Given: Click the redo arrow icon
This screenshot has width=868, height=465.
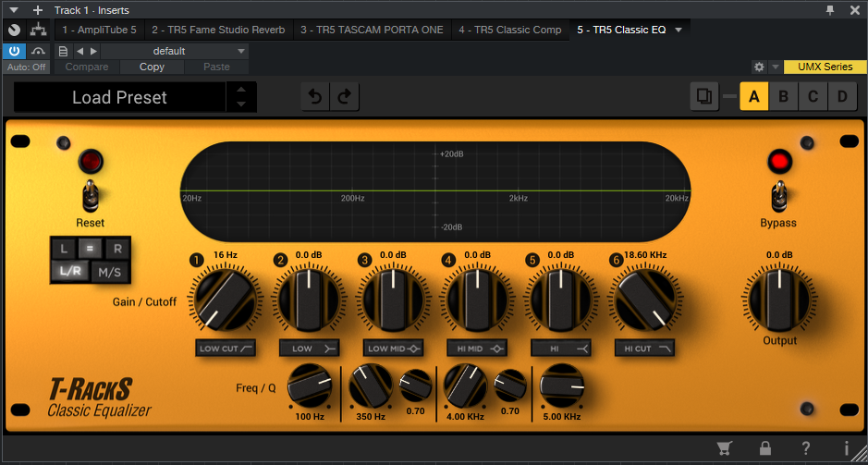Looking at the screenshot, I should click(344, 97).
